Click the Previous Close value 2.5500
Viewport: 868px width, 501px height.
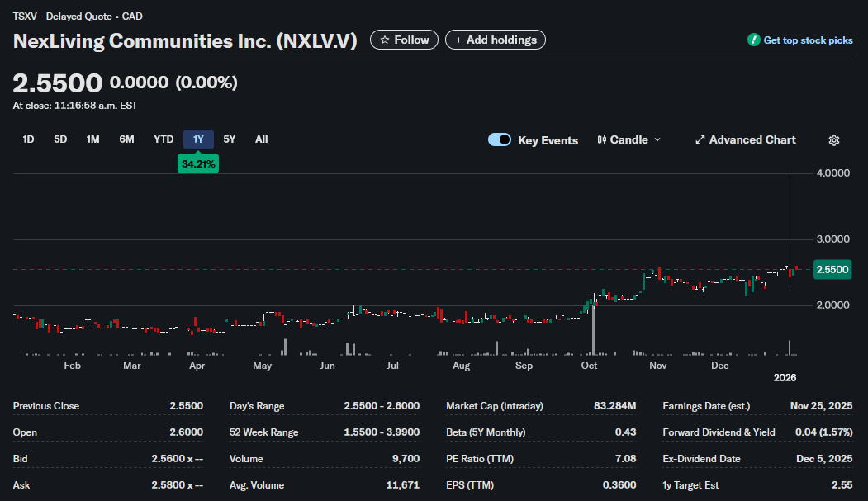(186, 406)
